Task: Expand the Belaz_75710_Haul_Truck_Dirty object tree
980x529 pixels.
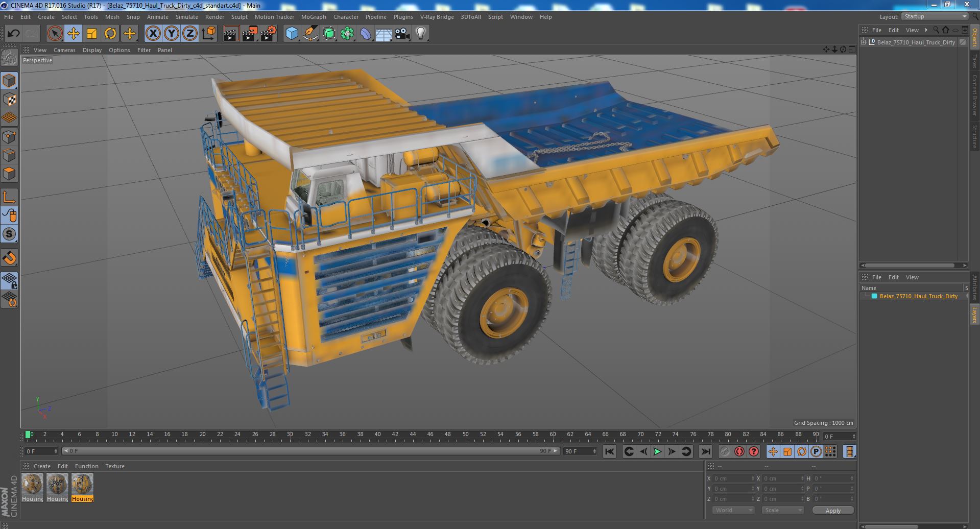Action: click(864, 42)
